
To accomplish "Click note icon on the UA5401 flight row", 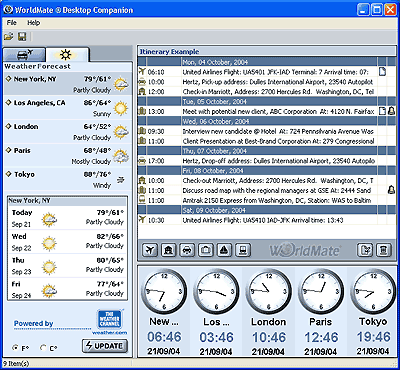I will (x=382, y=72).
